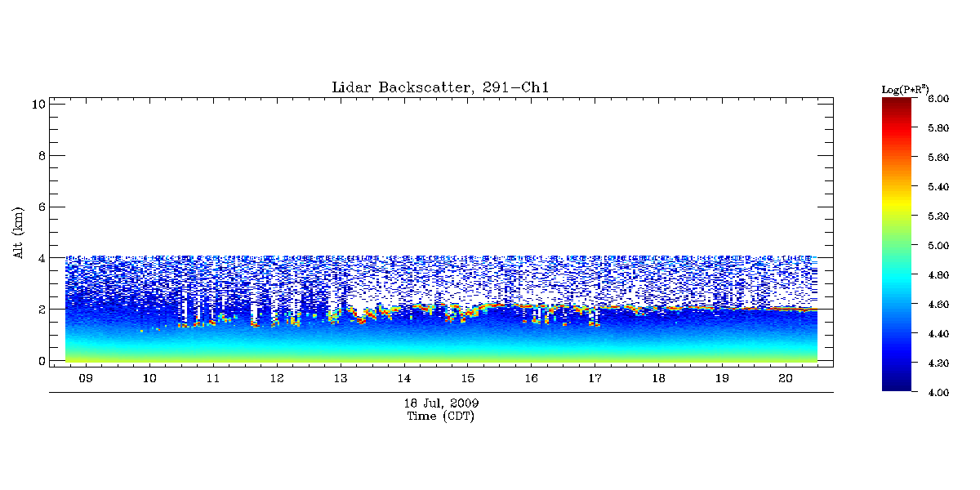The height and width of the screenshot is (490, 980).
Task: Click the x-axis hour tick 13
Action: pos(341,379)
